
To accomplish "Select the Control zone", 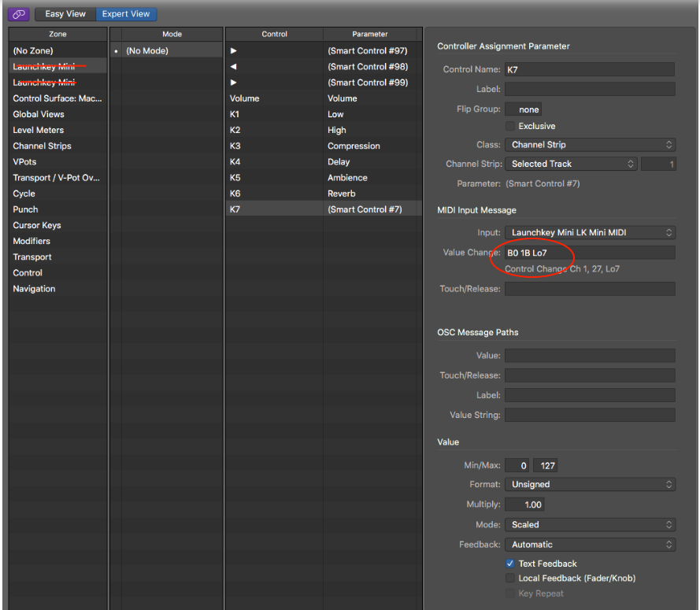I will click(58, 272).
